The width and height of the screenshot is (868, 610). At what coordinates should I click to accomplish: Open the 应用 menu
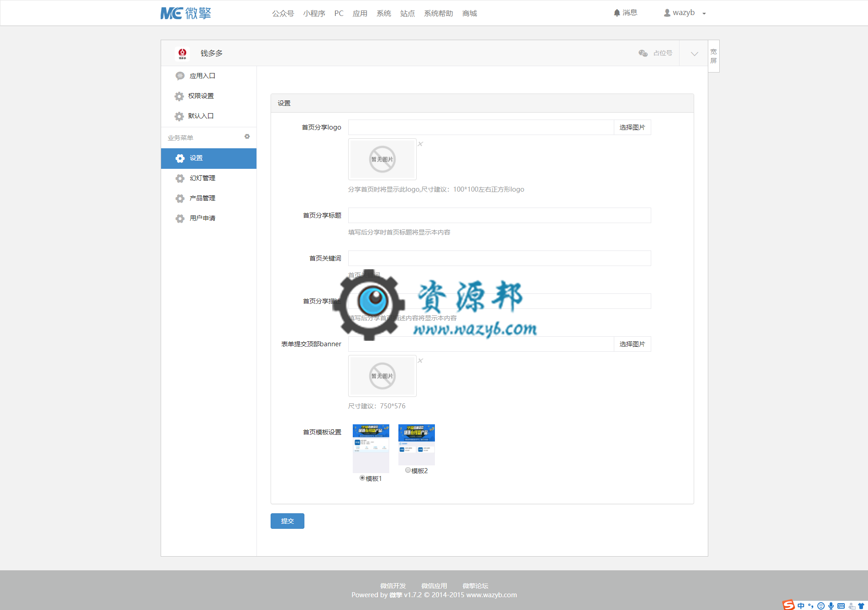click(360, 13)
